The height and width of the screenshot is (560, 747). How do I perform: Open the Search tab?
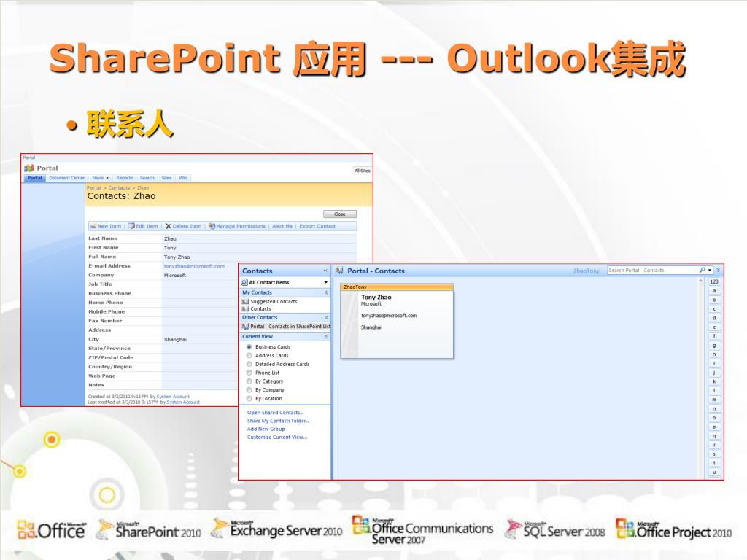click(x=147, y=178)
